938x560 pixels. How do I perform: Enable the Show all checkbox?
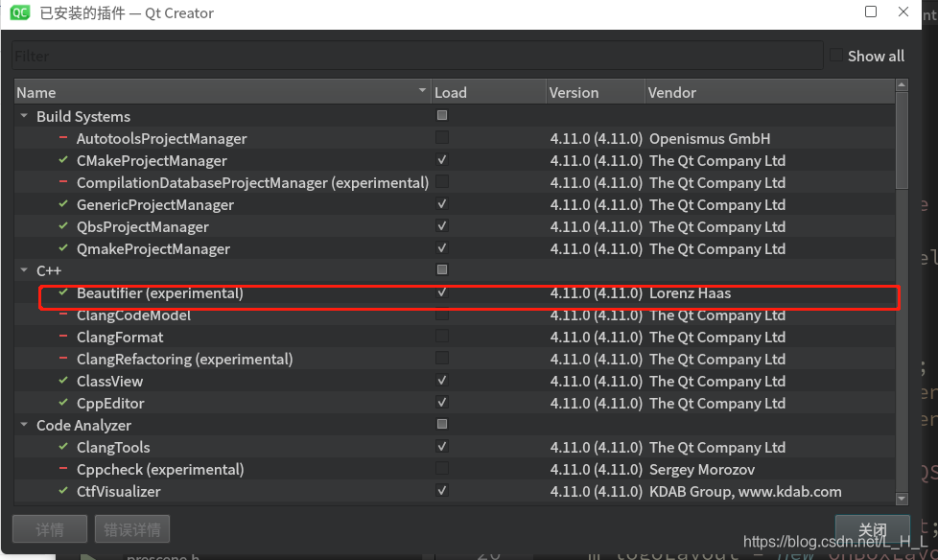(836, 55)
